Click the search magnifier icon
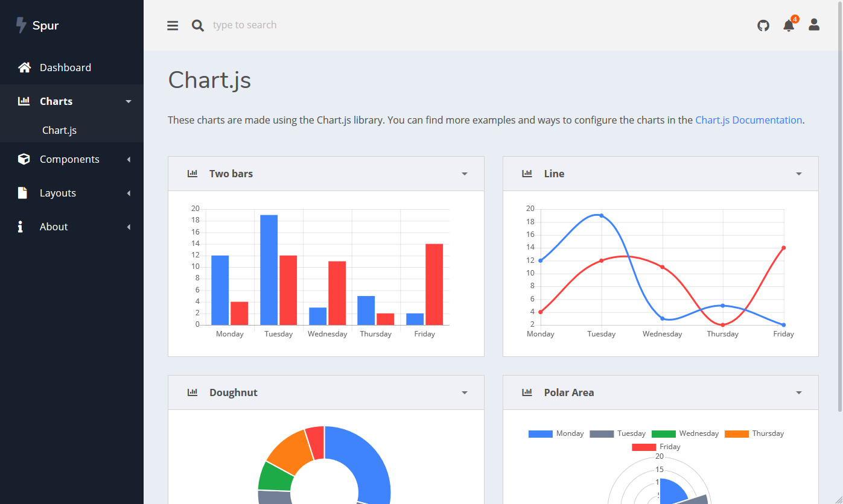This screenshot has height=504, width=843. pos(198,25)
